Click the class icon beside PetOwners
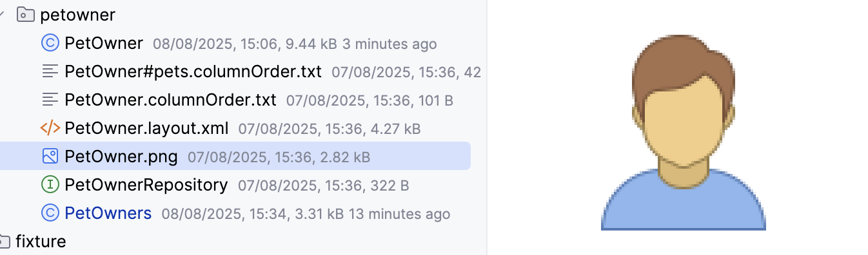 (50, 213)
